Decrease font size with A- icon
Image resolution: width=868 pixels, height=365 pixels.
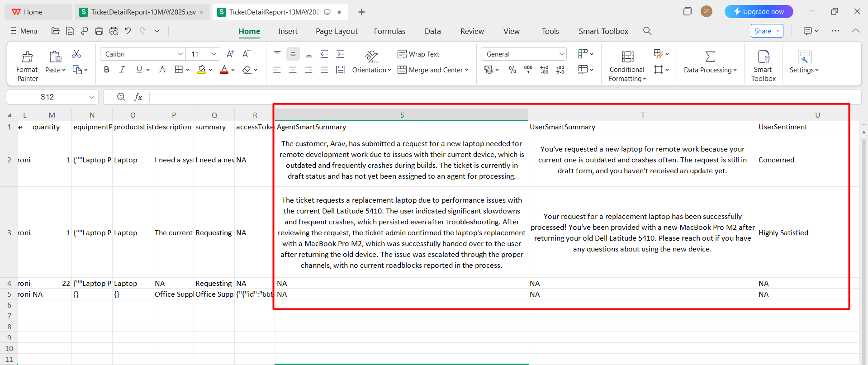coord(247,54)
